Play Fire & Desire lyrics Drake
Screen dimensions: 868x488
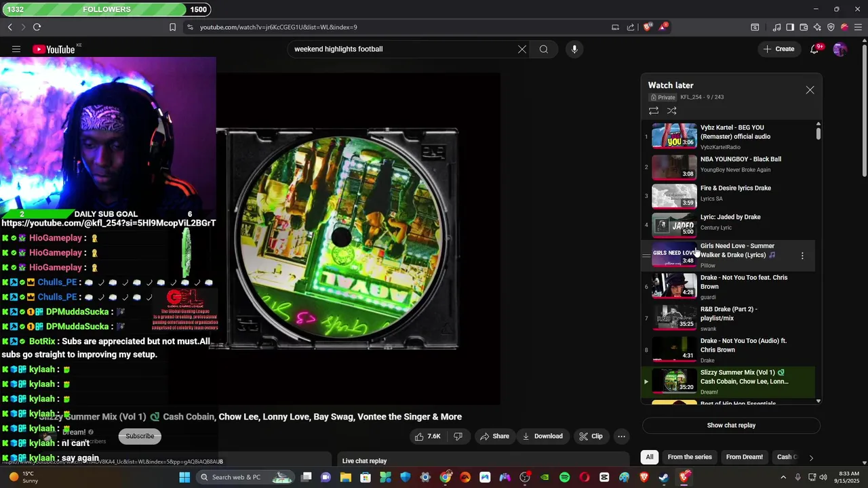pyautogui.click(x=729, y=196)
